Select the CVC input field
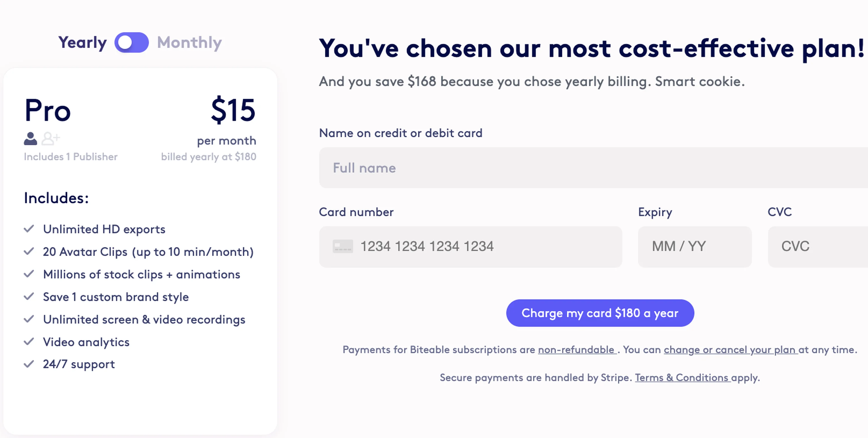 (x=819, y=246)
